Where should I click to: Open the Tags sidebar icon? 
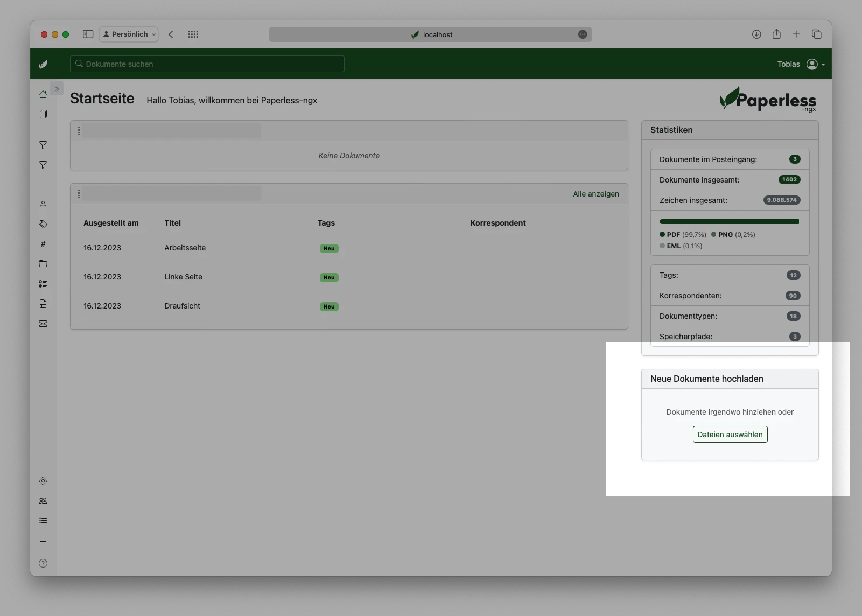pos(43,224)
